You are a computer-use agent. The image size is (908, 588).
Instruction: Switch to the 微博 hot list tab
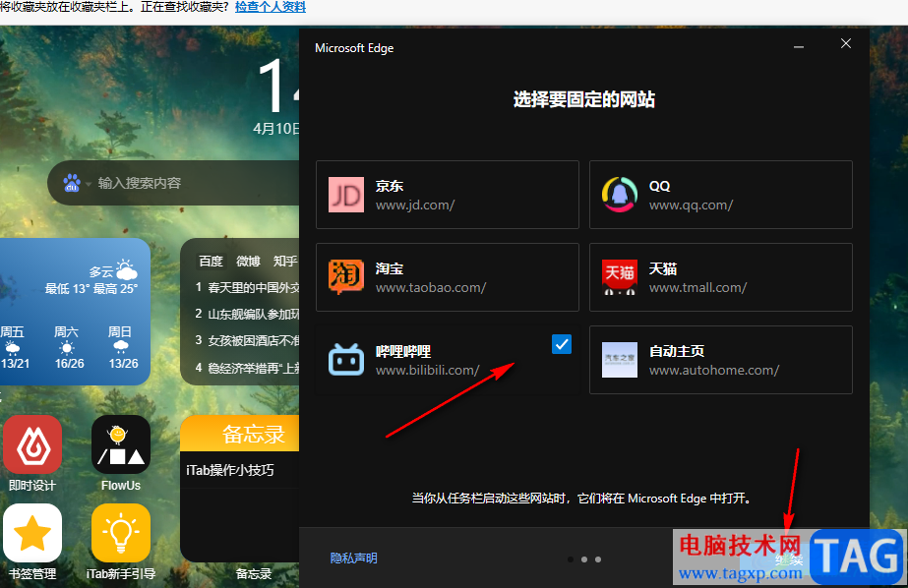tap(248, 261)
